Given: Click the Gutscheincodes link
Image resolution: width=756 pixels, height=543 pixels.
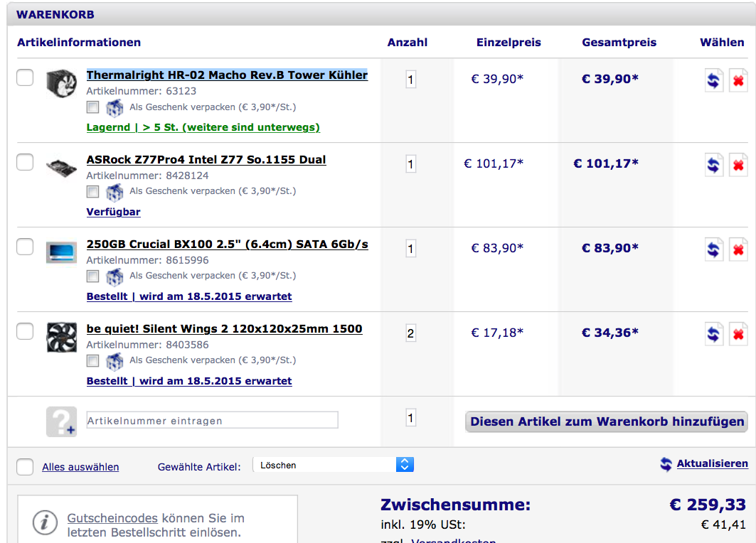Looking at the screenshot, I should pos(112,519).
